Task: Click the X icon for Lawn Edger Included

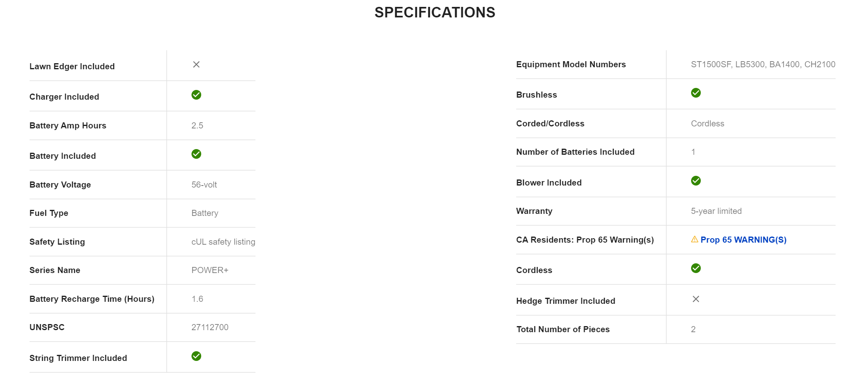Action: (196, 64)
